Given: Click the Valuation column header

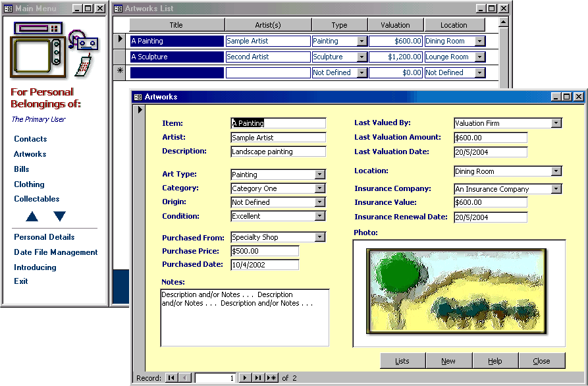Looking at the screenshot, I should [395, 25].
